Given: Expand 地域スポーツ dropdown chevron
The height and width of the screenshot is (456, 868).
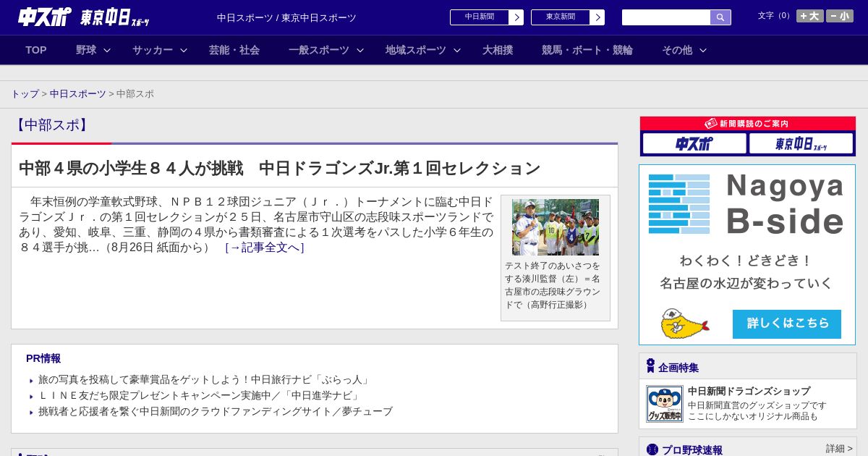Looking at the screenshot, I should [457, 50].
